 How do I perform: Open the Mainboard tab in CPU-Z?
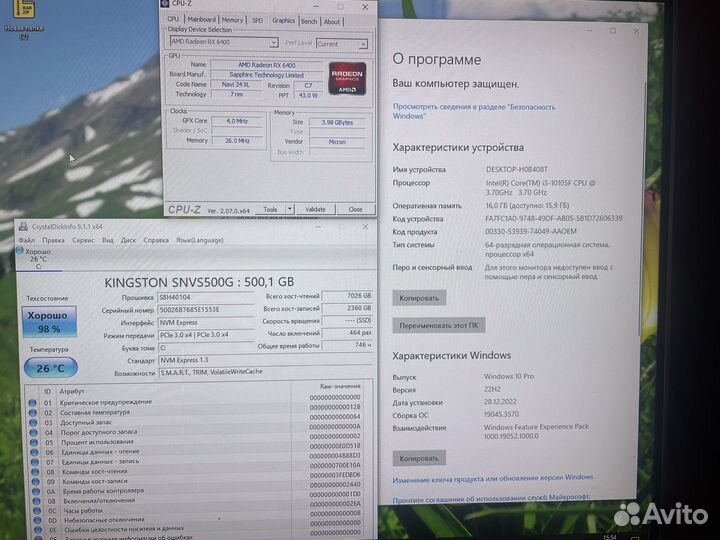pos(201,19)
